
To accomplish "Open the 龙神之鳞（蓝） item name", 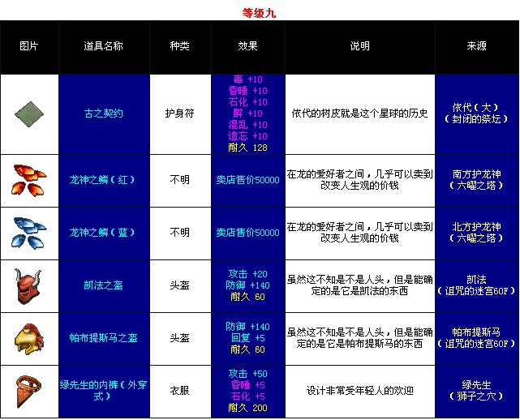I will (x=105, y=233).
